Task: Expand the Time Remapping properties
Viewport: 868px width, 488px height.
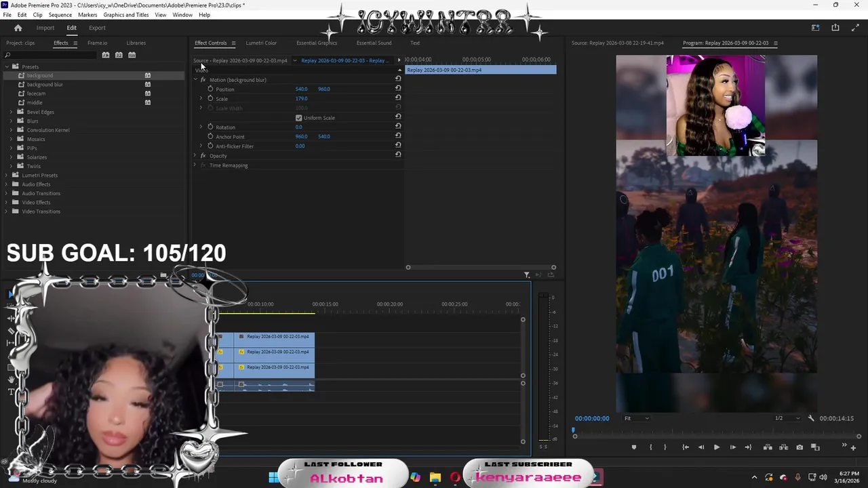Action: 195,165
